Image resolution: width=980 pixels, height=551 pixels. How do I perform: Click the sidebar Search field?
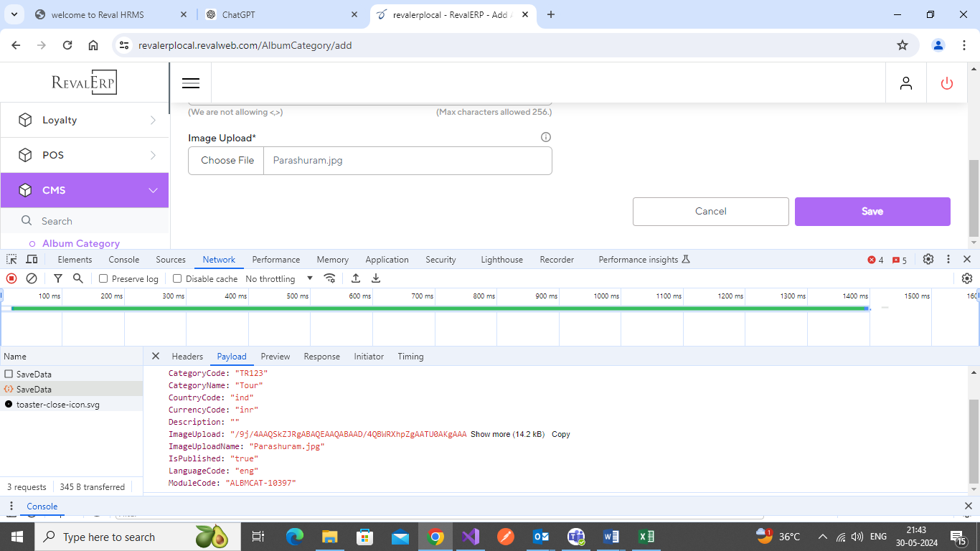[93, 221]
